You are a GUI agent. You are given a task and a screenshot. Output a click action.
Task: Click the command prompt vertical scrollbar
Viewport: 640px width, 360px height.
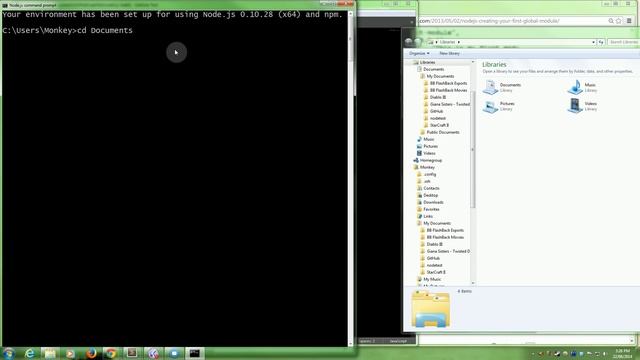[x=350, y=179]
